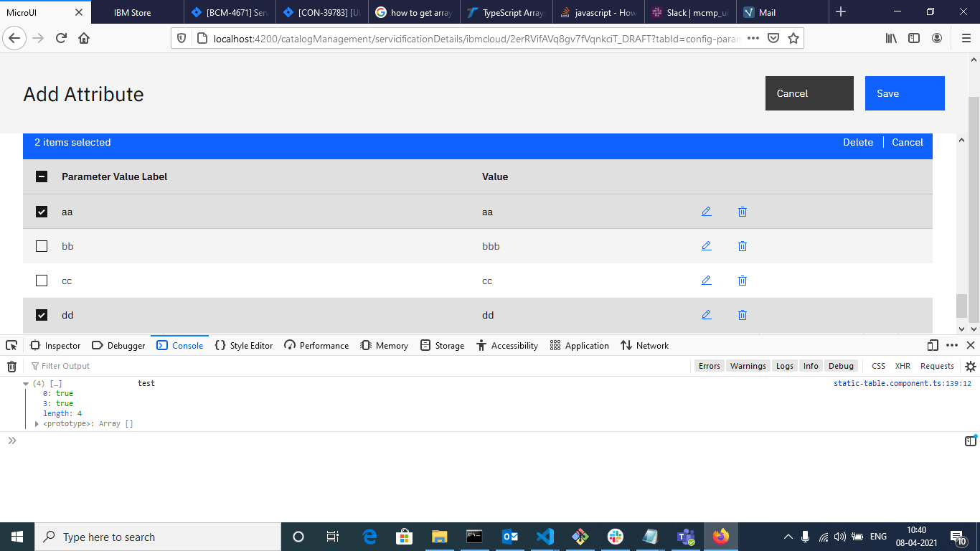980x551 pixels.
Task: Expand the prototype Array entry
Action: click(x=37, y=424)
